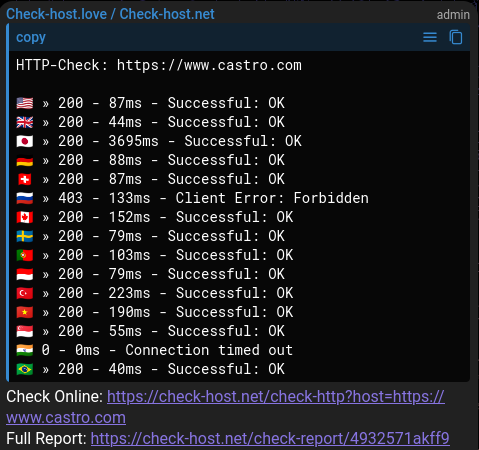
Task: Click the 'Check Online:' label
Action: pyautogui.click(x=55, y=397)
